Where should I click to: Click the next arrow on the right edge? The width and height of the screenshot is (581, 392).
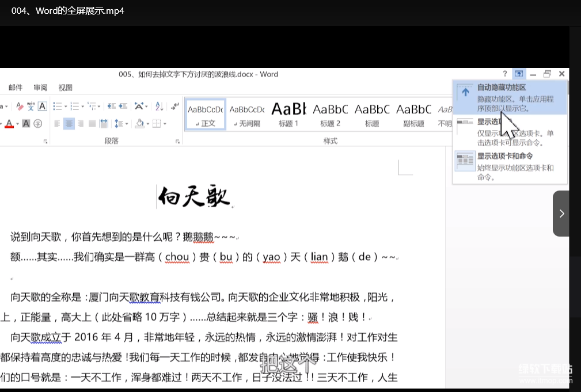pyautogui.click(x=561, y=214)
